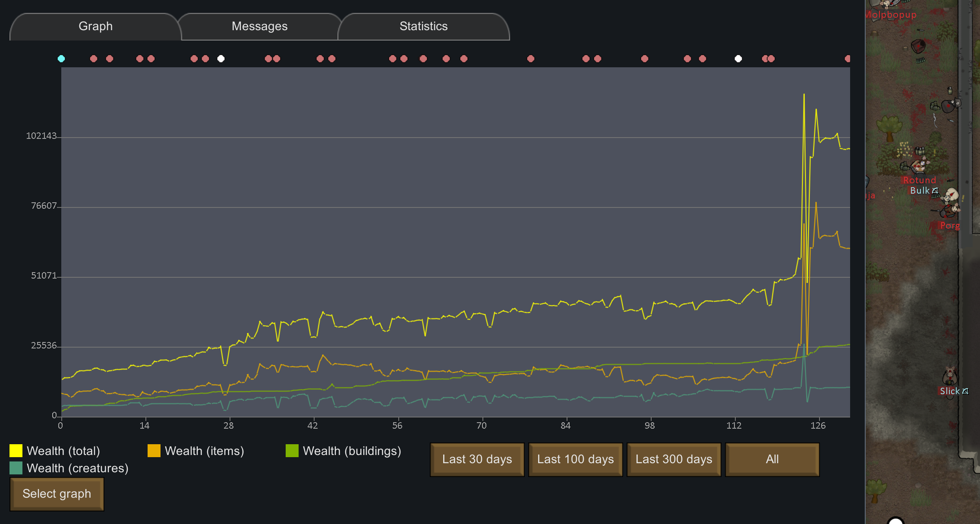
Task: Select the Graph tab
Action: tap(95, 26)
